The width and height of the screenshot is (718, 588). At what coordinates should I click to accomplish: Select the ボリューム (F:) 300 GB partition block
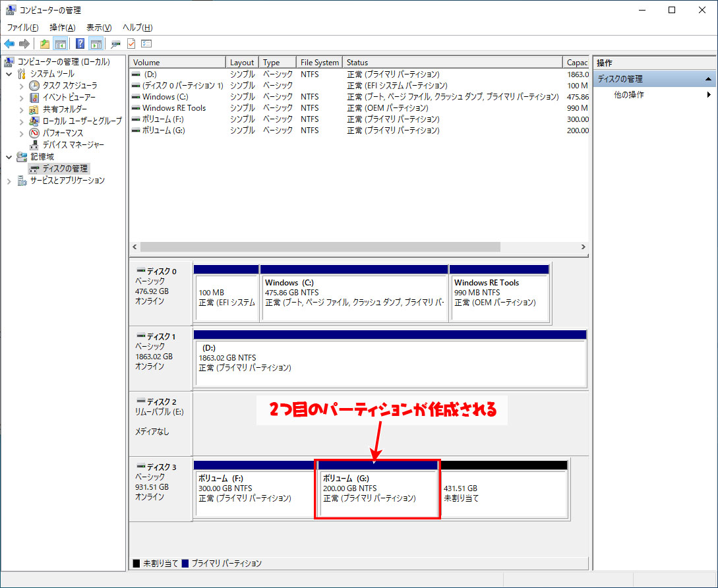254,489
